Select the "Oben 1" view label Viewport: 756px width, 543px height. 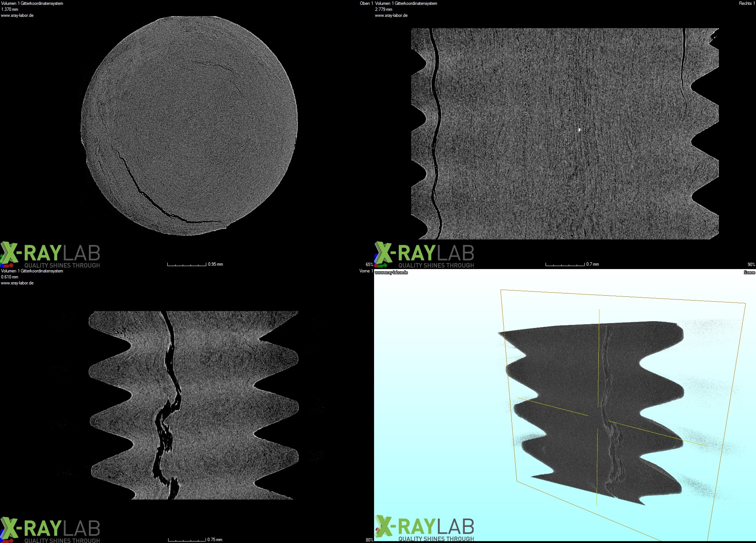(x=367, y=3)
